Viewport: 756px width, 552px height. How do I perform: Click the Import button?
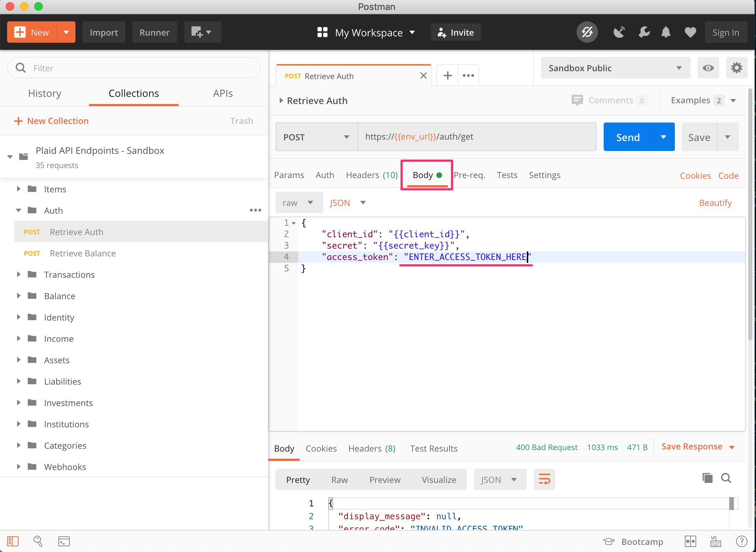coord(104,32)
